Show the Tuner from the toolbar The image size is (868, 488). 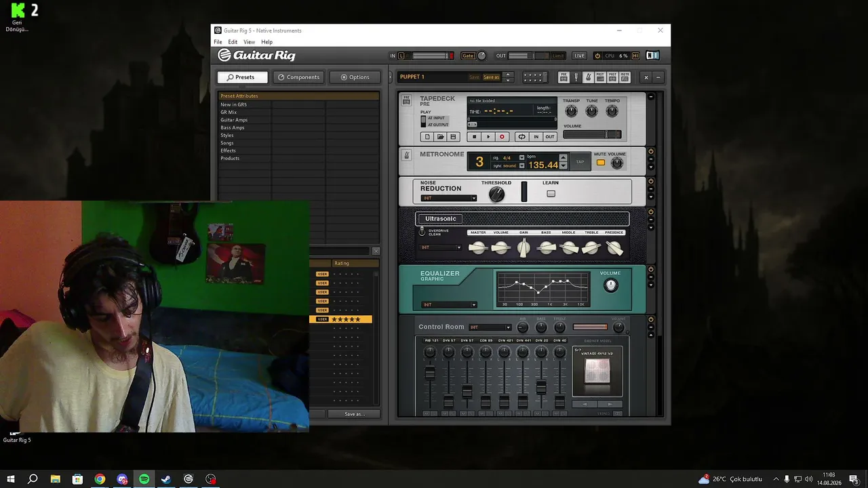[576, 77]
